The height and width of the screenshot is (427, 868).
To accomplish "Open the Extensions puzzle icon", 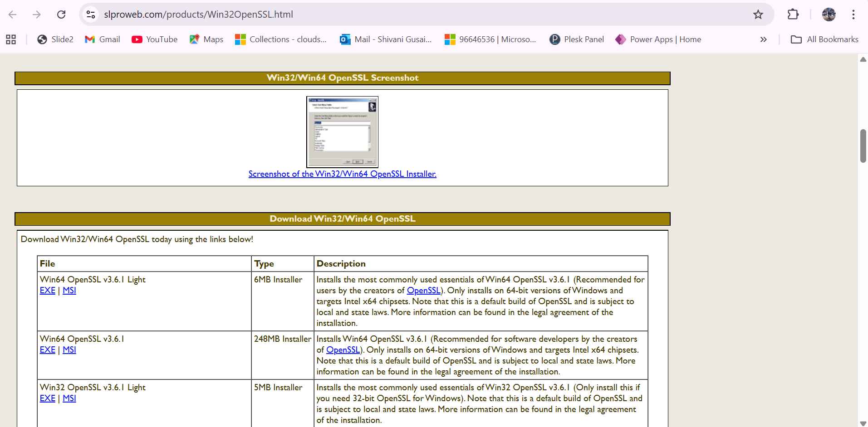I will click(793, 15).
